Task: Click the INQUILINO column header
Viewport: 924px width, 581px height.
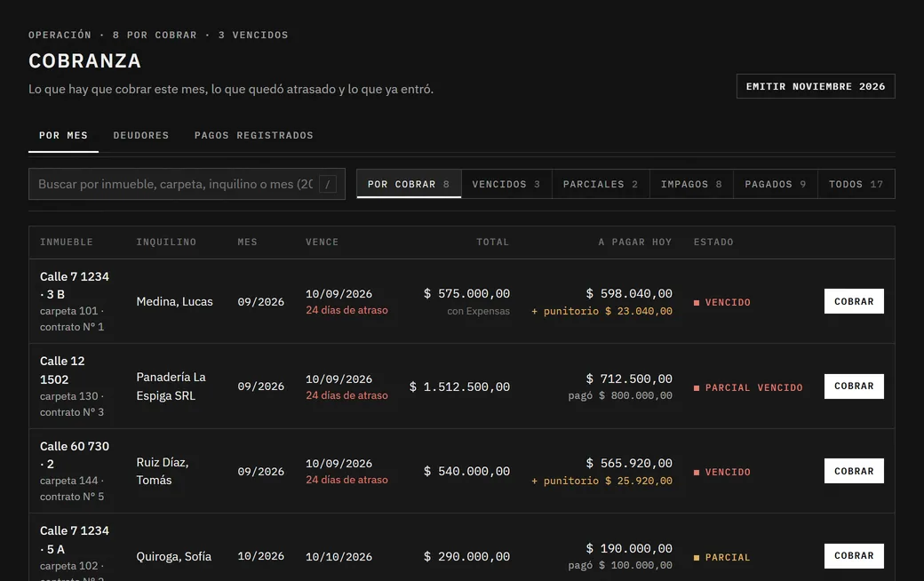Action: [x=166, y=243]
